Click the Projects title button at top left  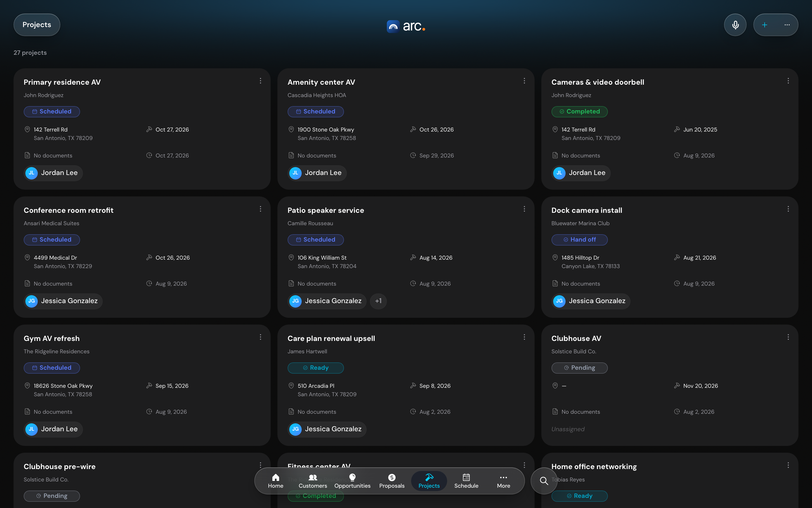click(x=37, y=25)
